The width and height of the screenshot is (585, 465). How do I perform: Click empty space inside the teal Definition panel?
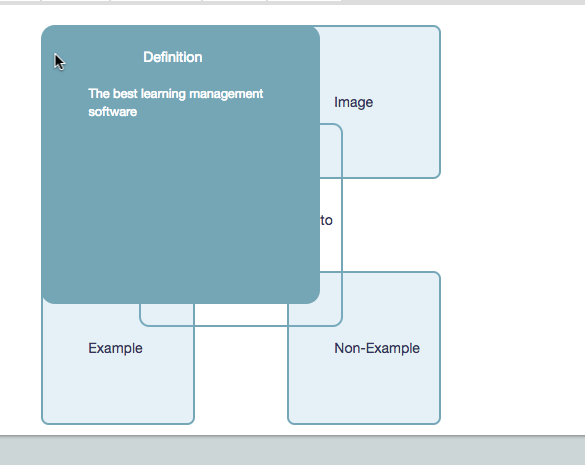(x=181, y=209)
